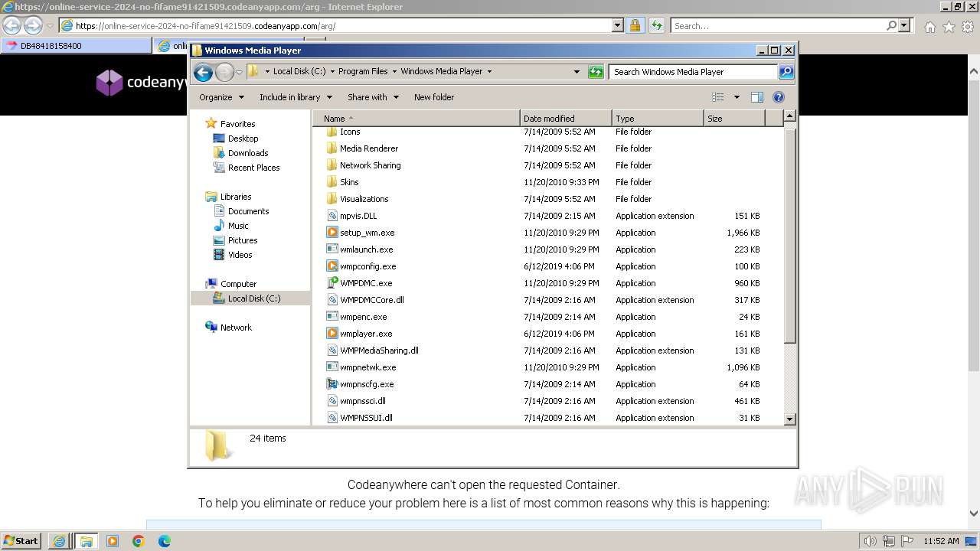The image size is (980, 551).
Task: Sort files by the Type column
Action: [658, 119]
